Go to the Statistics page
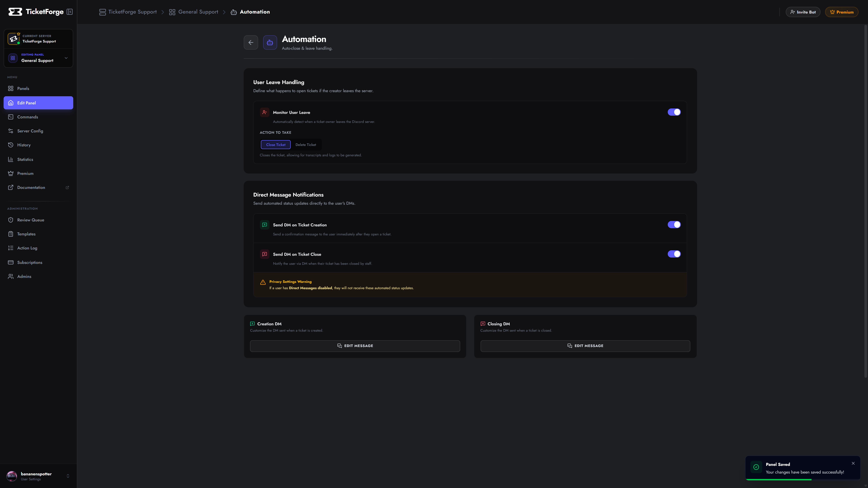Viewport: 868px width, 488px height. (38, 159)
